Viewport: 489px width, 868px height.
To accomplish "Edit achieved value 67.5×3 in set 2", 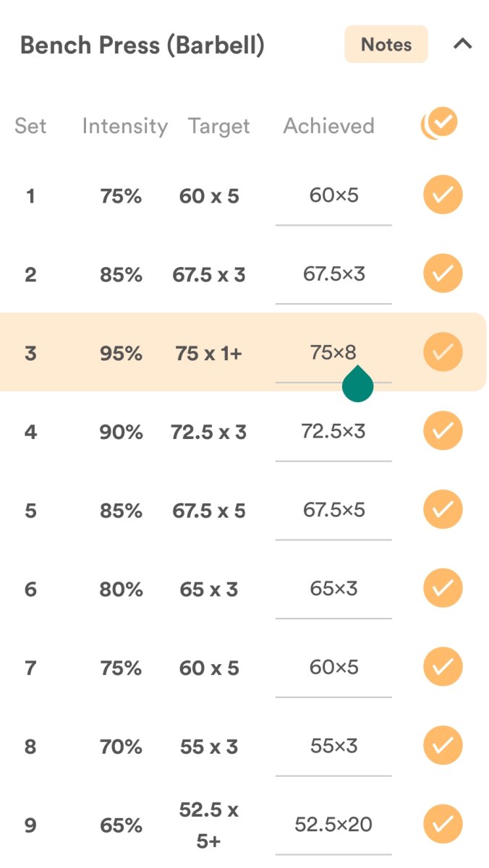I will 333,274.
